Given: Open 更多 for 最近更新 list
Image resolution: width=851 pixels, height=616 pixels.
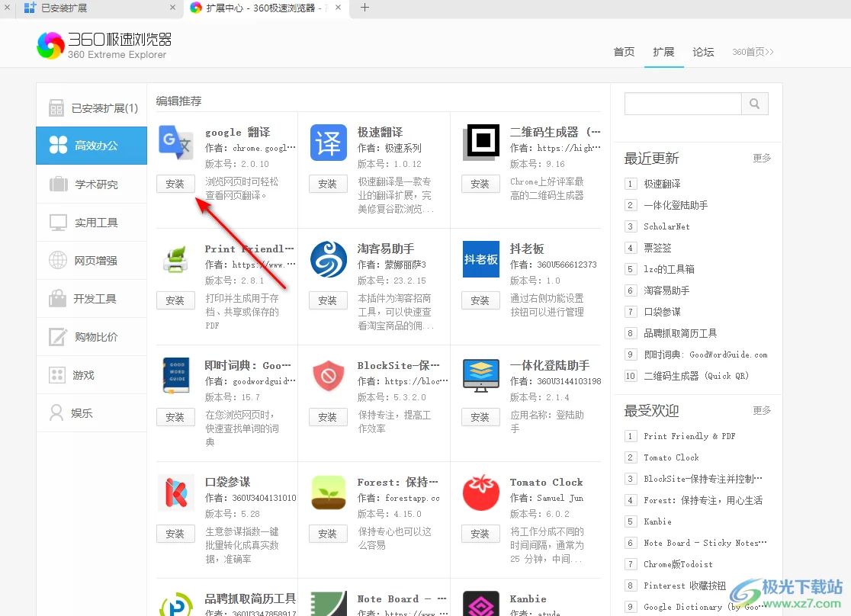Looking at the screenshot, I should (x=762, y=158).
